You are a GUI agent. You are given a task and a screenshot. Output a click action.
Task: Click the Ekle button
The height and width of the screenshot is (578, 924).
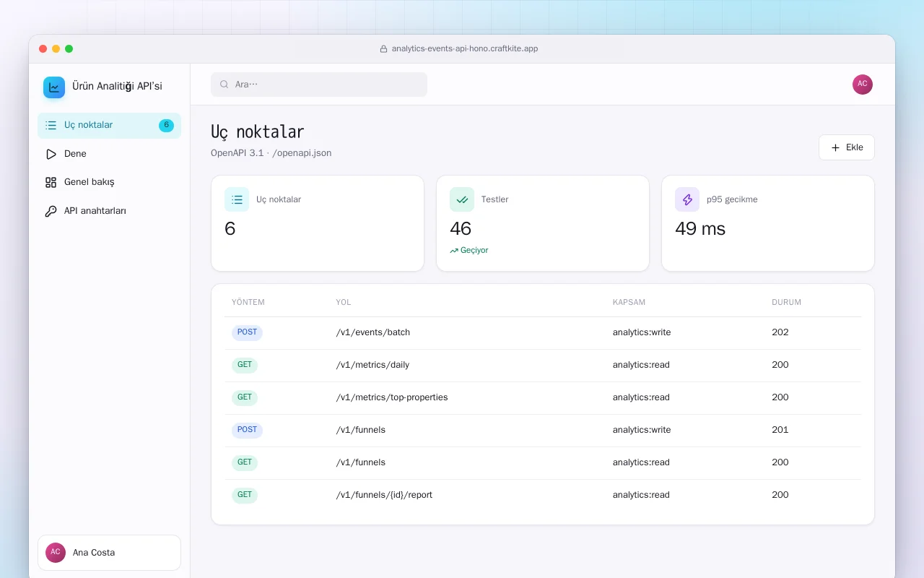(846, 147)
